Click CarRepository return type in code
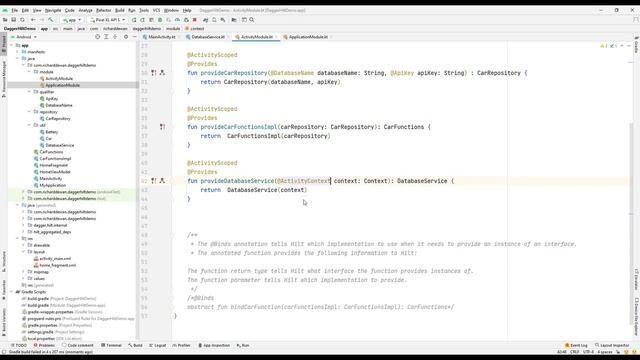Screen dimensions: 640x360 [499, 73]
